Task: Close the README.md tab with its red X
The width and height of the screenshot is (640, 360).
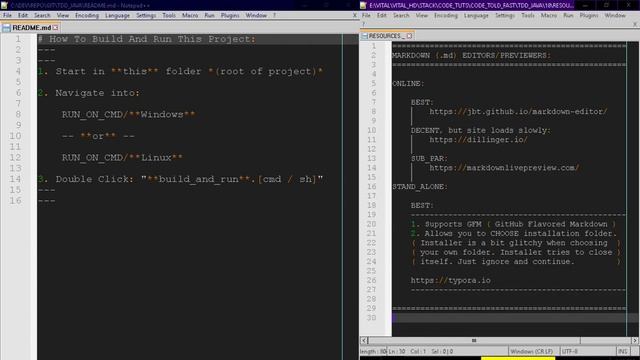Action: coord(55,28)
